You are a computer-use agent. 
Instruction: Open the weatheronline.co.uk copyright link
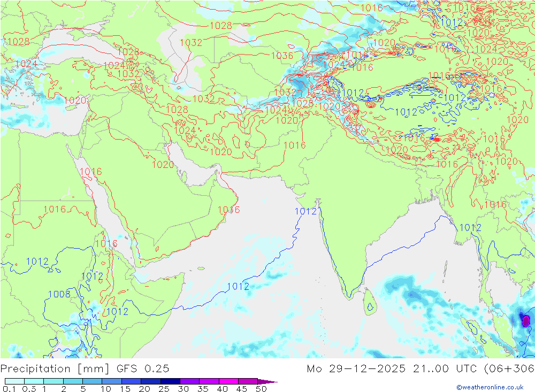coord(490,387)
